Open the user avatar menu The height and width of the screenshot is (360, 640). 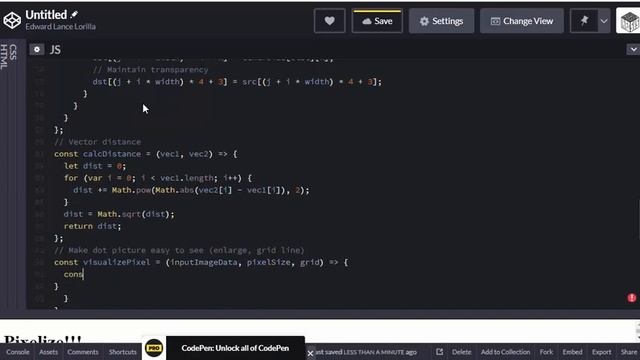click(629, 21)
